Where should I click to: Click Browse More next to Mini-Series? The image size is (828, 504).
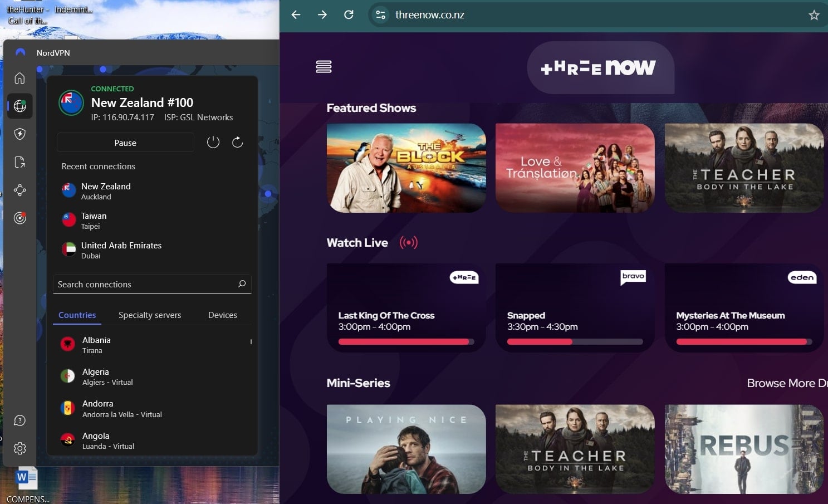pyautogui.click(x=786, y=383)
